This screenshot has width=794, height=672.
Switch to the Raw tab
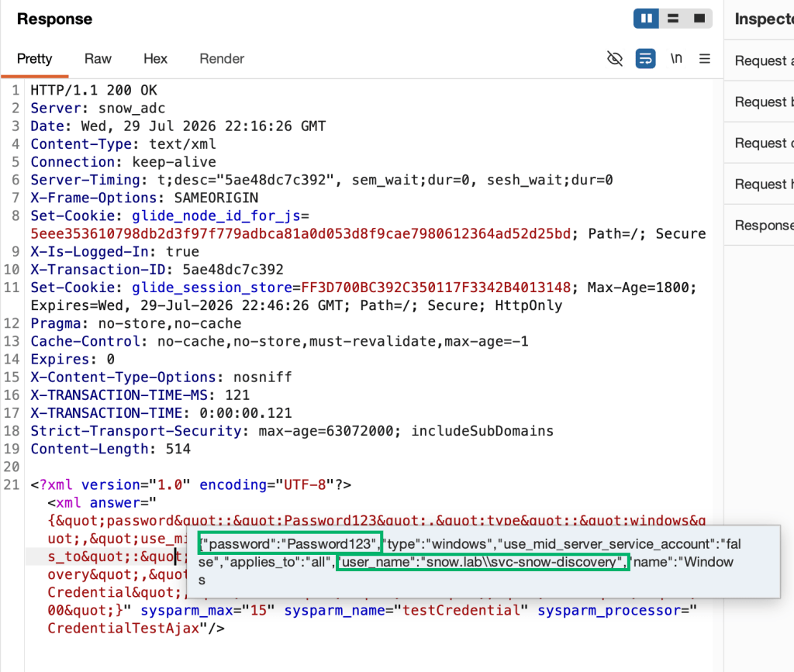[x=98, y=59]
